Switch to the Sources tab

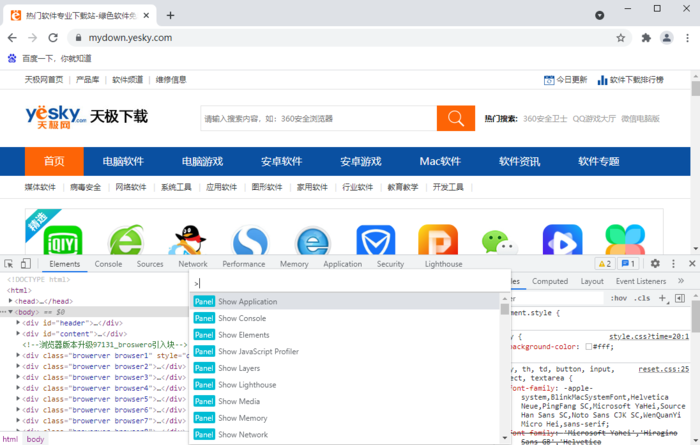(150, 264)
